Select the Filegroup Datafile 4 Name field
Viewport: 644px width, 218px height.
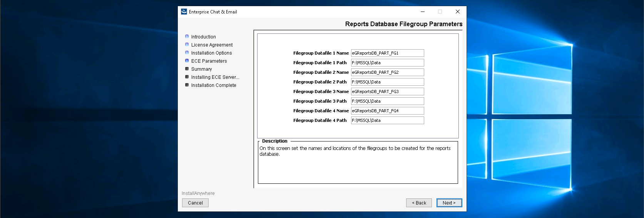387,111
